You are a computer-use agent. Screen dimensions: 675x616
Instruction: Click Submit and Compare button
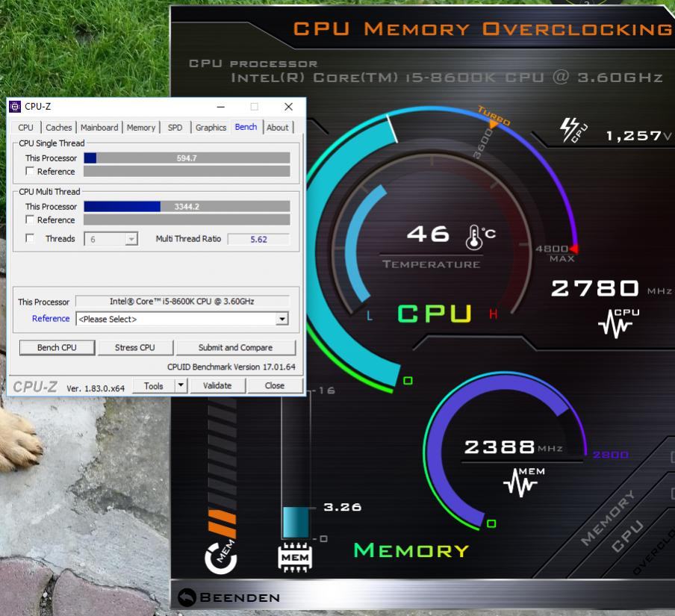(x=235, y=347)
